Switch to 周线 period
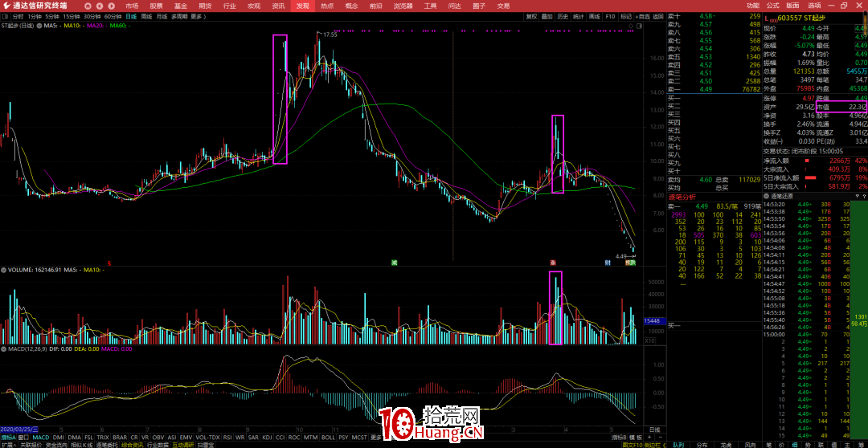This screenshot has width=868, height=448. point(146,17)
